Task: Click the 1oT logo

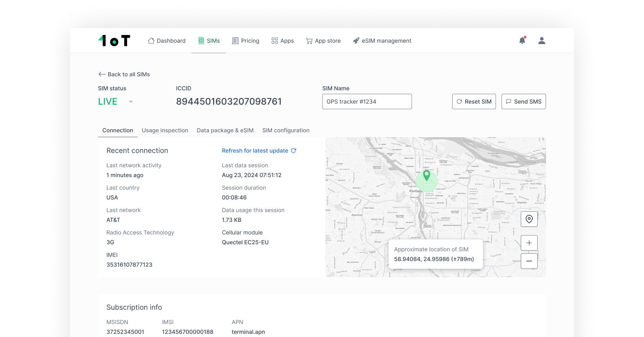Action: click(114, 41)
